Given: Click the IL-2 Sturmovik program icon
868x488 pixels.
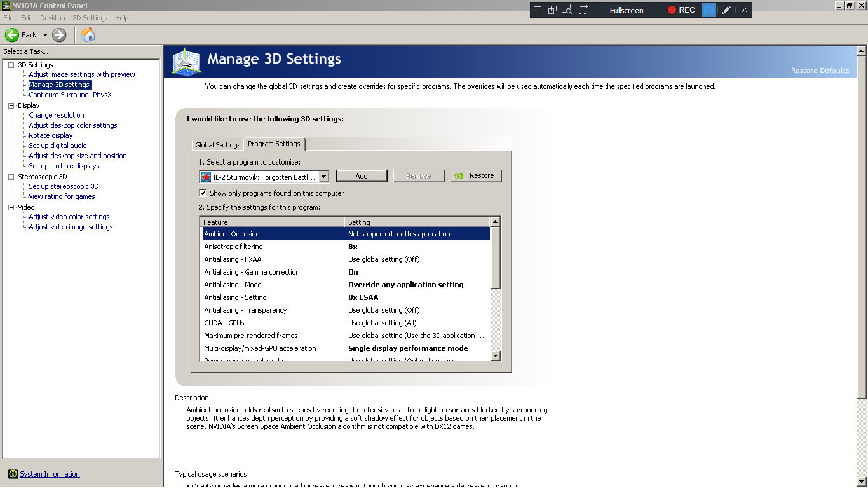Looking at the screenshot, I should (206, 177).
